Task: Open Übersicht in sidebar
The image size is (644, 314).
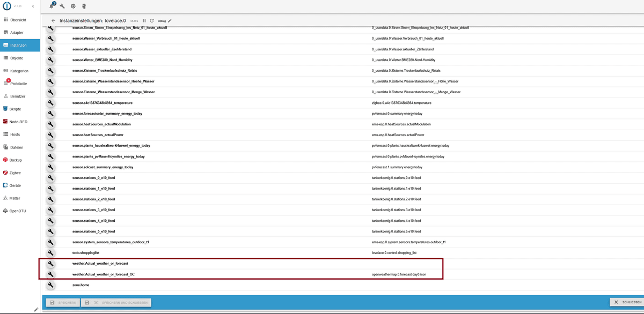Action: [20, 20]
